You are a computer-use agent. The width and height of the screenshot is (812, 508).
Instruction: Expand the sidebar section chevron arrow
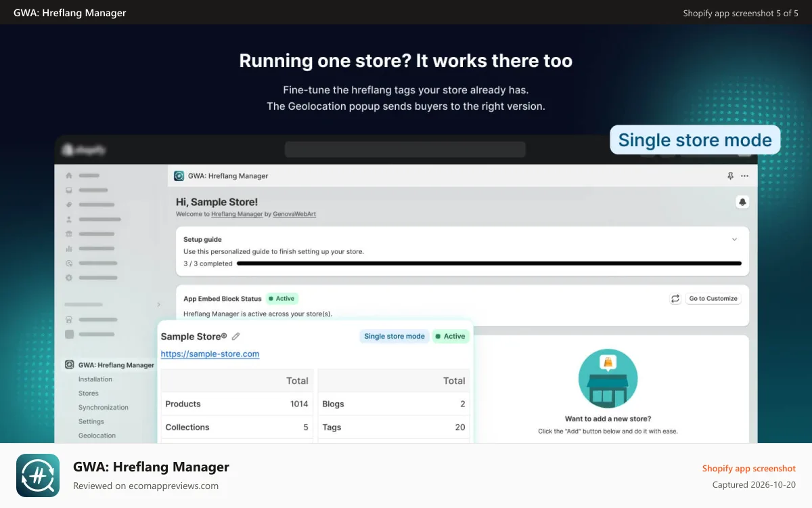[x=159, y=305]
